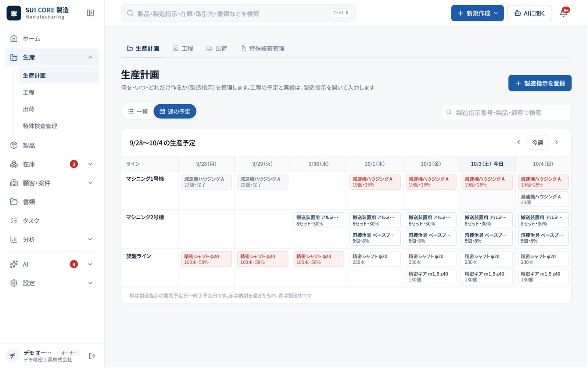Image resolution: width=588 pixels, height=368 pixels.
Task: Click the デ user avatar
Action: point(12,356)
